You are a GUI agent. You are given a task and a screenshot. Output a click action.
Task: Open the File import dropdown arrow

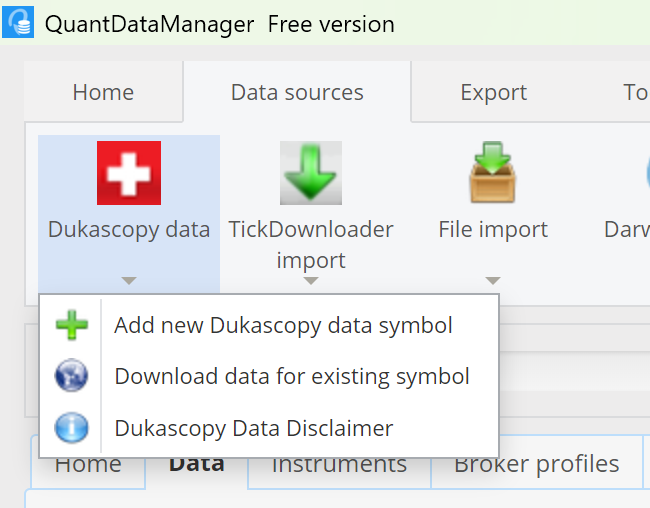[492, 281]
